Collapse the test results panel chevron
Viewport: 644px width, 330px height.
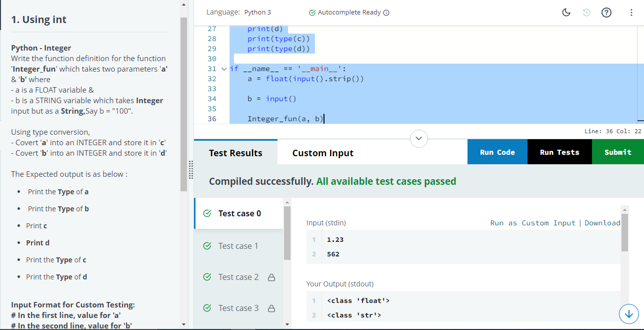pyautogui.click(x=419, y=138)
